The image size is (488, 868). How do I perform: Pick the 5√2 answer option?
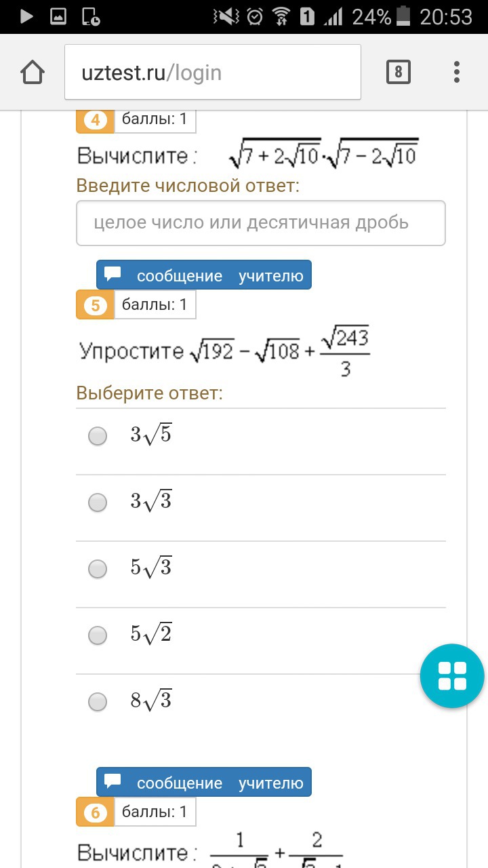[98, 635]
